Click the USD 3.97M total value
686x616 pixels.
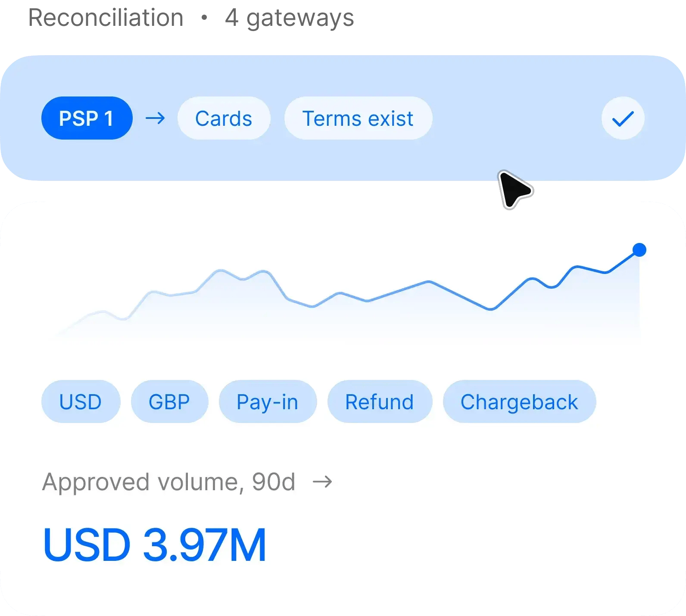(155, 545)
